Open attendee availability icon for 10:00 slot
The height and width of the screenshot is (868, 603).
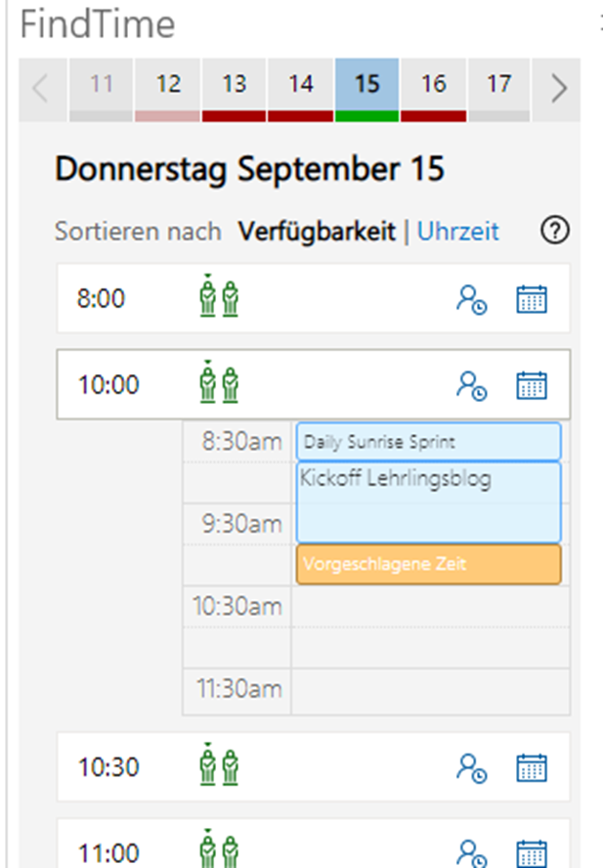[471, 385]
